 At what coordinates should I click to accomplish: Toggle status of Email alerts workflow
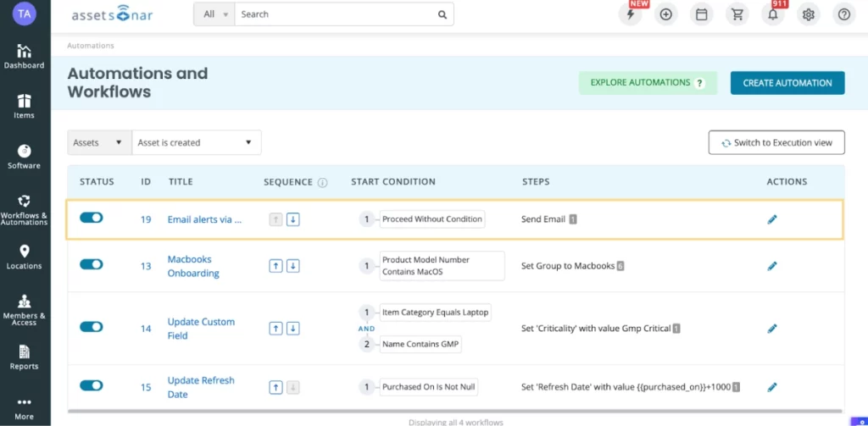pyautogui.click(x=92, y=218)
